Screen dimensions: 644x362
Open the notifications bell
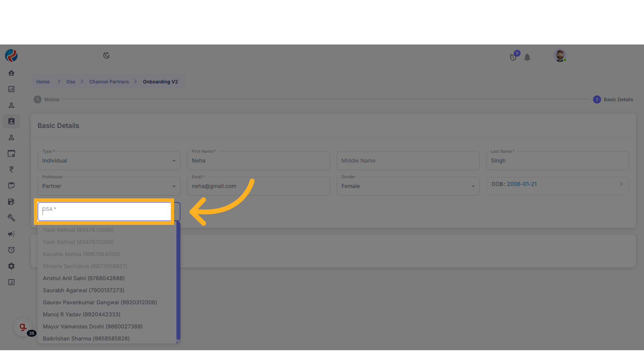pyautogui.click(x=527, y=57)
